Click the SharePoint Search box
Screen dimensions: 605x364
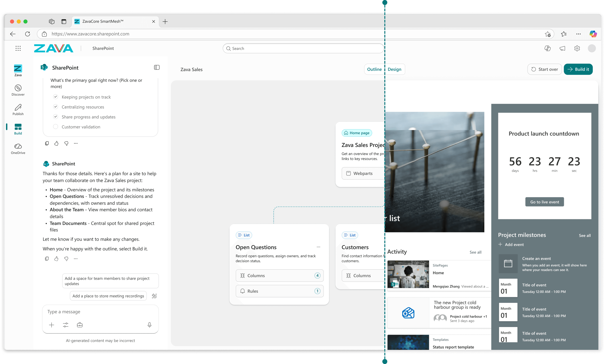tap(303, 48)
